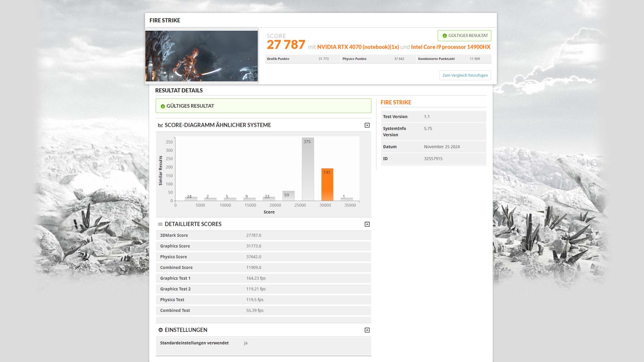This screenshot has height=362, width=644.
Task: Click the Grafik-Punkte value 31 773
Action: [323, 59]
